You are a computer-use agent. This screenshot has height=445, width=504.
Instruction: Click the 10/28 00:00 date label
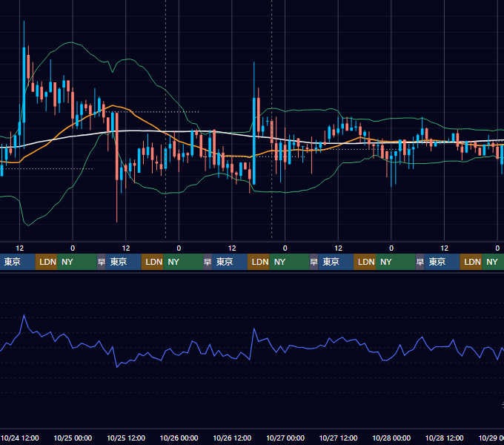tap(391, 438)
